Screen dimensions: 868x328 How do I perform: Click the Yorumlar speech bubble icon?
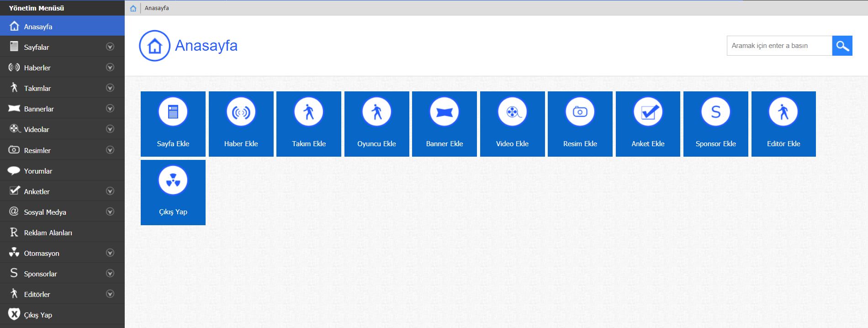tap(14, 170)
